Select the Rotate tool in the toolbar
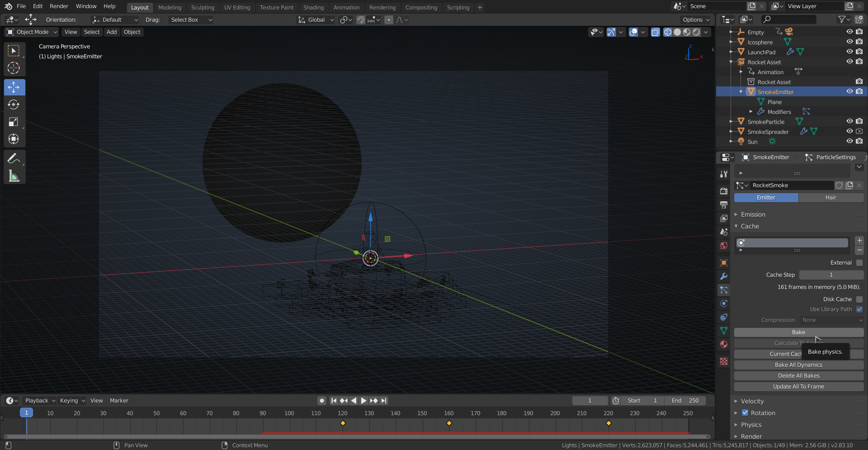Image resolution: width=868 pixels, height=450 pixels. point(14,104)
